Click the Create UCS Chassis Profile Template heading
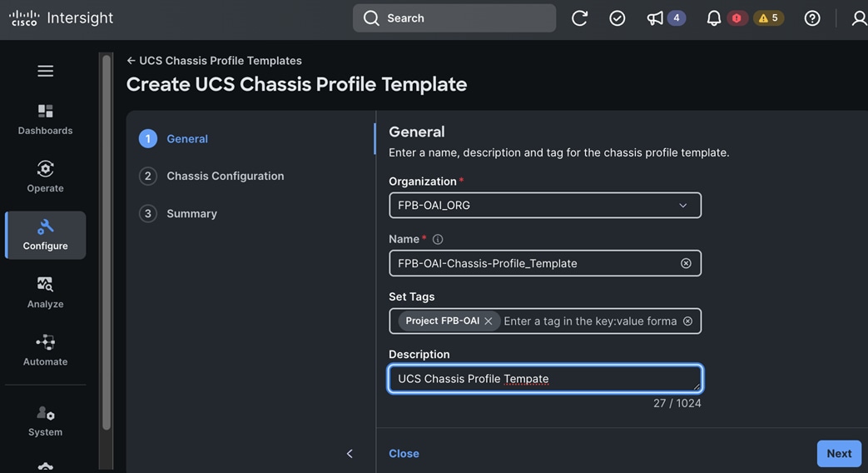 tap(297, 84)
